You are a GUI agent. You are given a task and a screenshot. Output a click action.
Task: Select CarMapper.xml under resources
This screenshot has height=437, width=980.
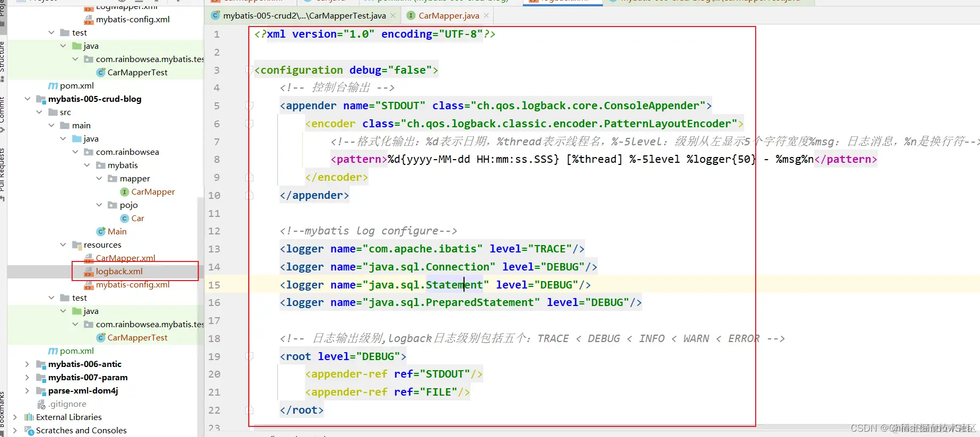pyautogui.click(x=125, y=258)
